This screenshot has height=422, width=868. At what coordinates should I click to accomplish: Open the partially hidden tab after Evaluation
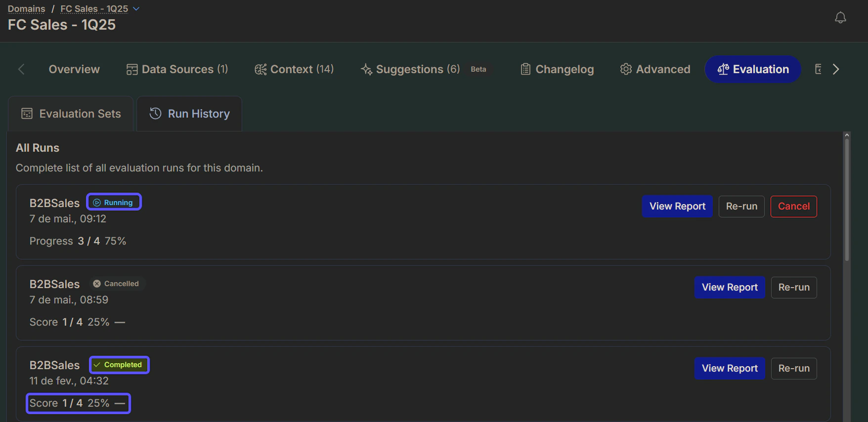(818, 69)
